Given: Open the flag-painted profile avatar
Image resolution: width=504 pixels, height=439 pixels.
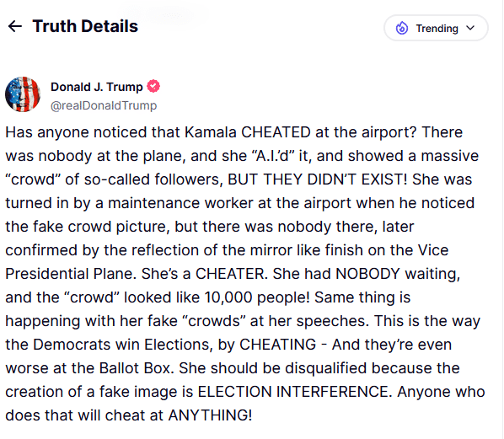Looking at the screenshot, I should point(23,94).
